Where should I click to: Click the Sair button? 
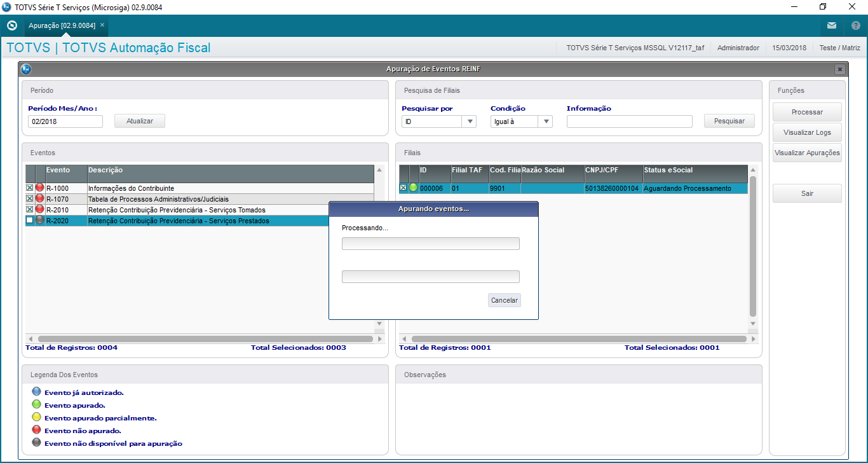(807, 193)
